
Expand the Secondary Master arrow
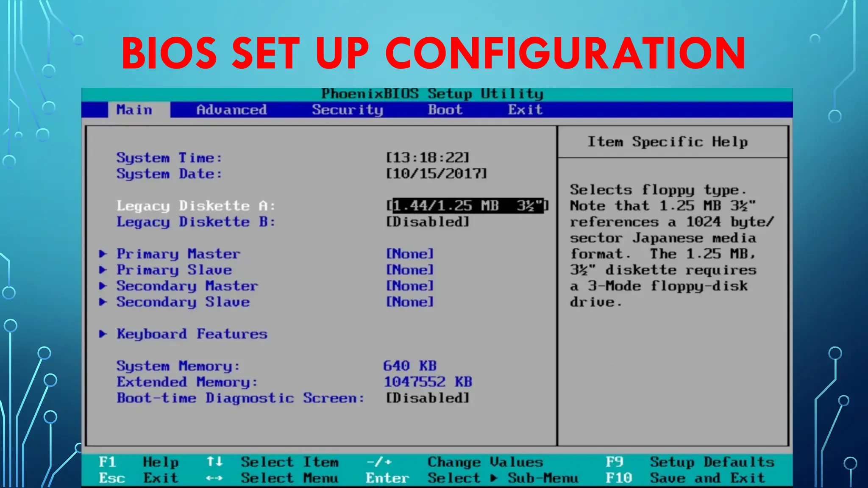tap(103, 286)
